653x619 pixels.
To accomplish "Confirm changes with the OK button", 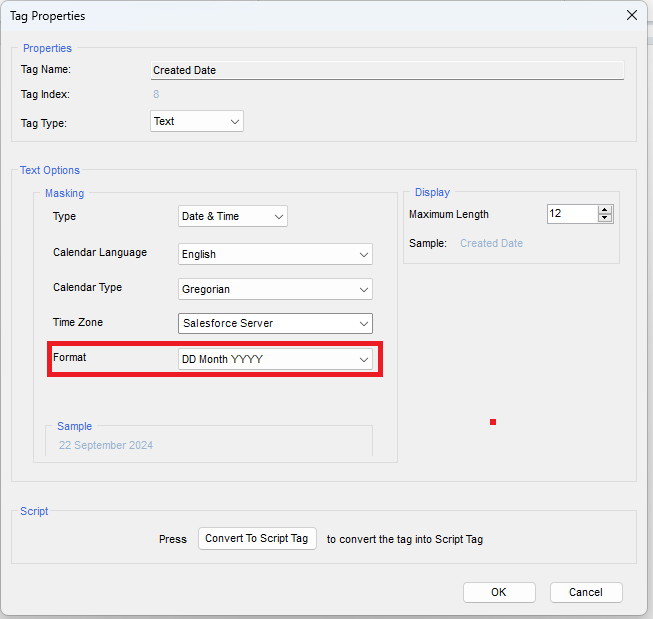I will [498, 592].
